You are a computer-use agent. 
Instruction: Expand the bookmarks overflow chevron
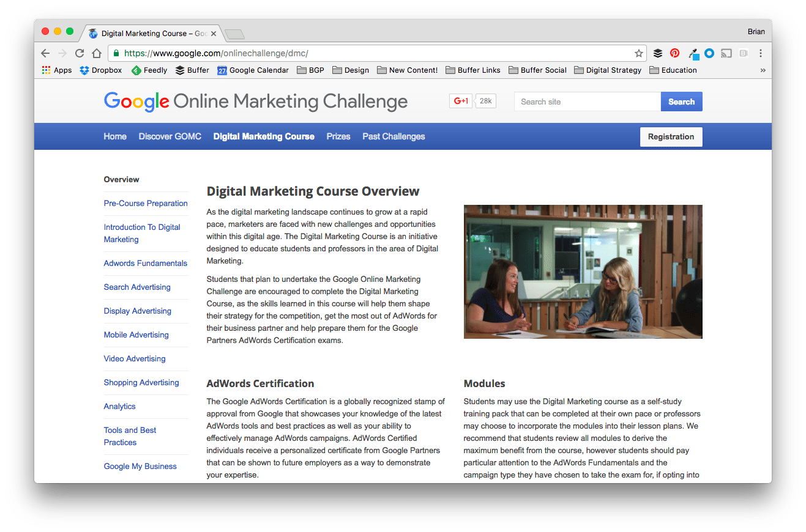click(x=763, y=70)
